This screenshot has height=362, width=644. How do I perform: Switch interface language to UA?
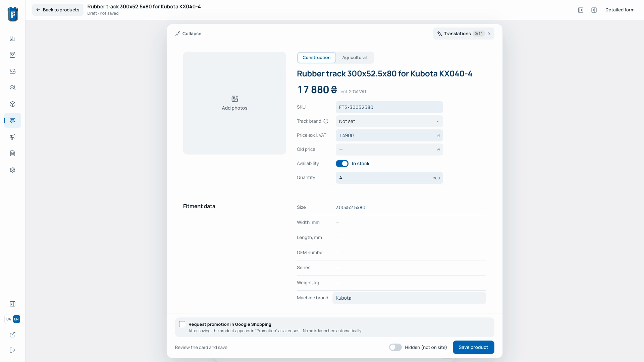(x=8, y=319)
